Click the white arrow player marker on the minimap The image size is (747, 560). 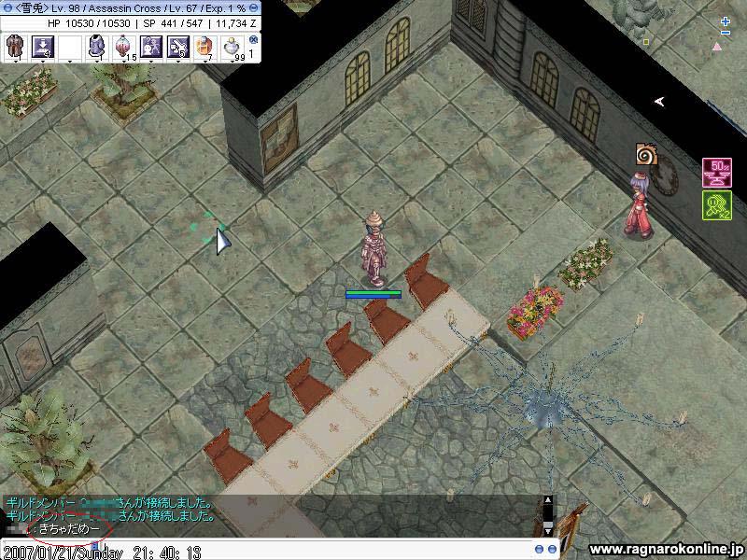pos(659,101)
